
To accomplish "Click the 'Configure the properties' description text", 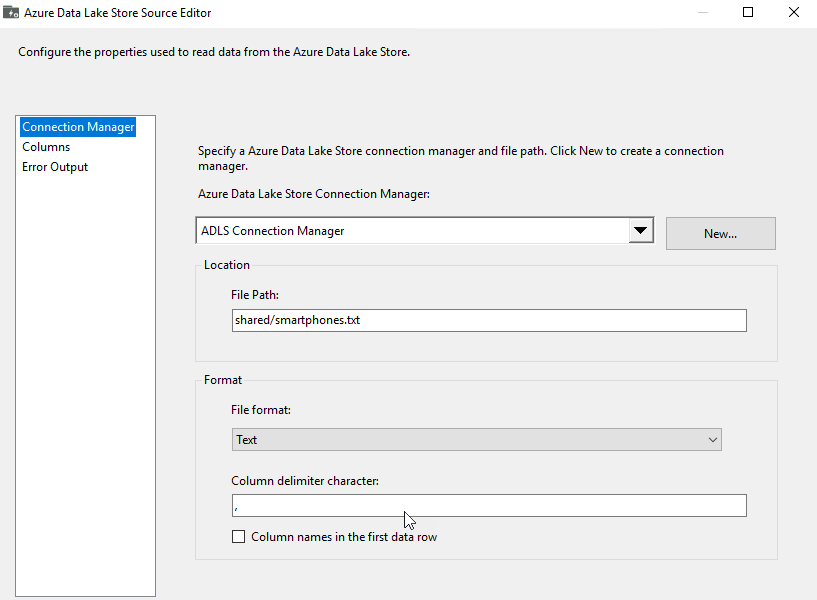I will point(214,52).
